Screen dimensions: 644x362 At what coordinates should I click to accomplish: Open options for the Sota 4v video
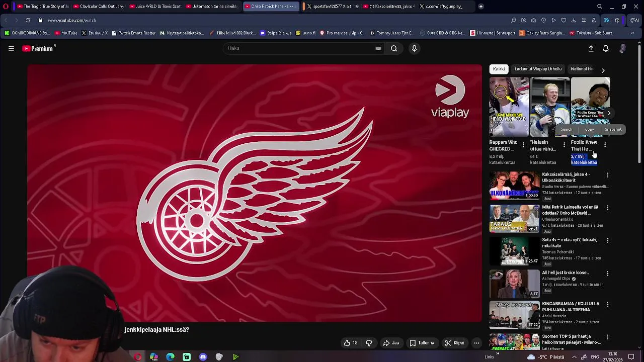coord(608,241)
